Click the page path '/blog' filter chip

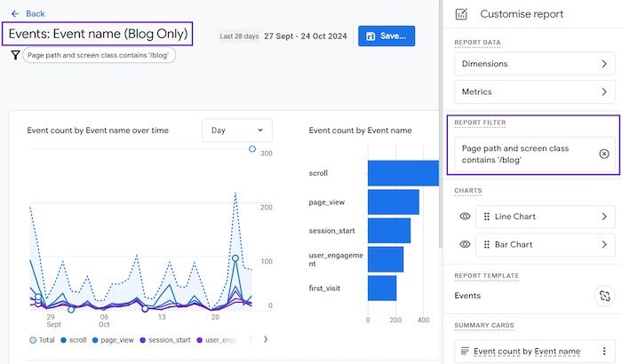[x=100, y=55]
